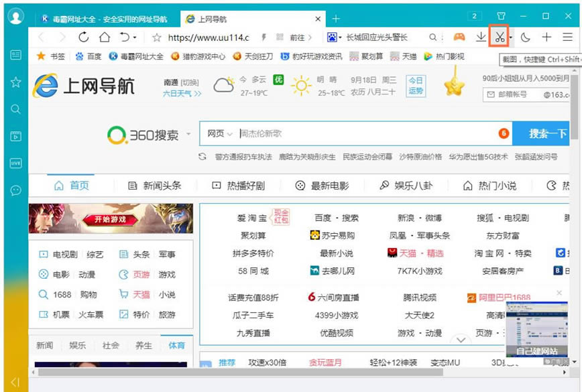Image resolution: width=582 pixels, height=392 pixels.
Task: Reload the page with the refresh icon
Action: (84, 38)
